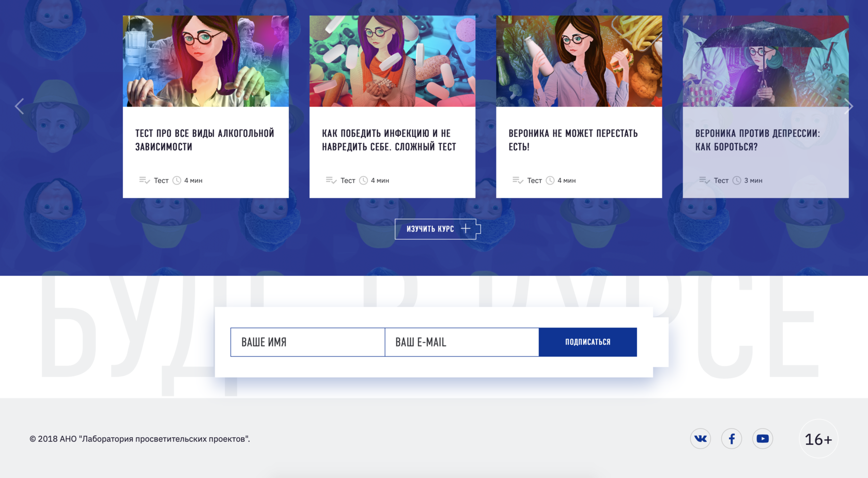This screenshot has height=478, width=868.
Task: Open the title КАК ПОБЕДИТЬ ИНФЕКЦИЮ test link
Action: (389, 140)
